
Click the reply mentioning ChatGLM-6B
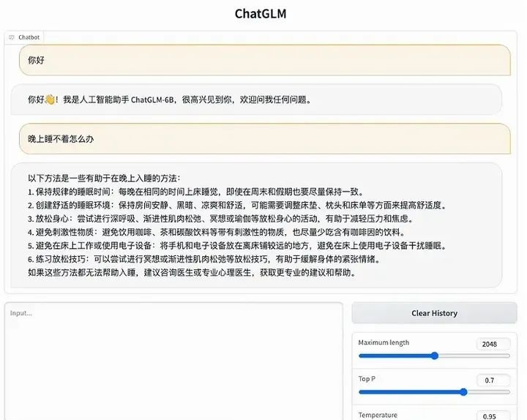pos(256,100)
